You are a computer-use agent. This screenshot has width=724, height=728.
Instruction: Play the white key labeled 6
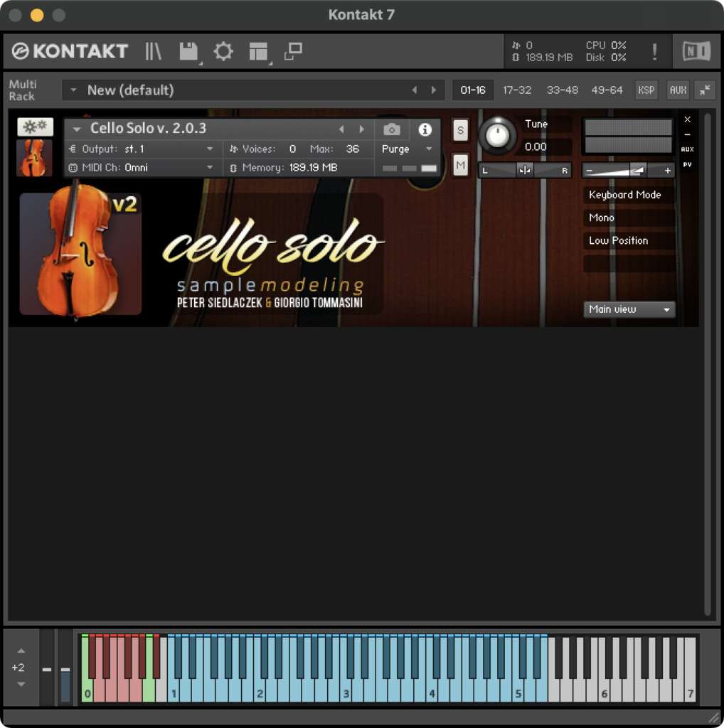(x=603, y=692)
